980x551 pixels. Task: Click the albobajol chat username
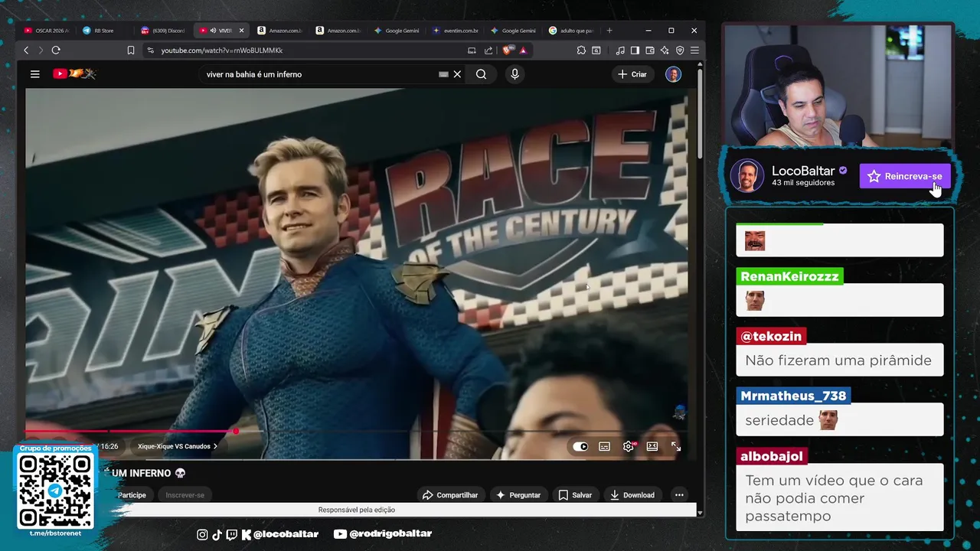pyautogui.click(x=772, y=456)
